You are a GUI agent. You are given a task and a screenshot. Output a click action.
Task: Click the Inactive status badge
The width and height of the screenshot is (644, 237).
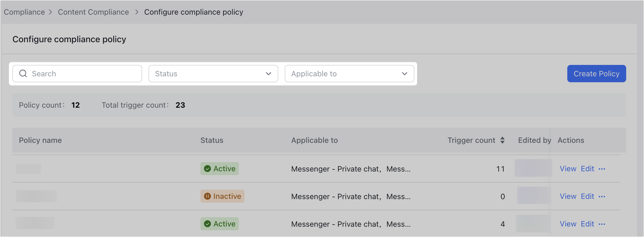222,196
